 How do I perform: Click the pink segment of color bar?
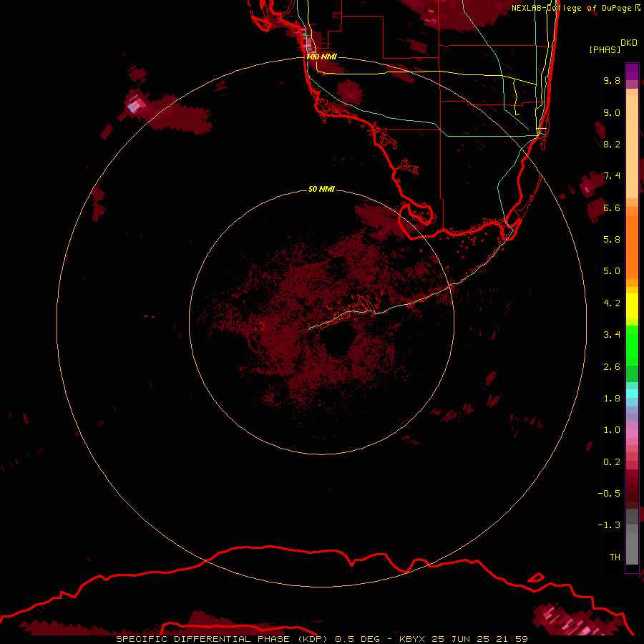[x=632, y=434]
